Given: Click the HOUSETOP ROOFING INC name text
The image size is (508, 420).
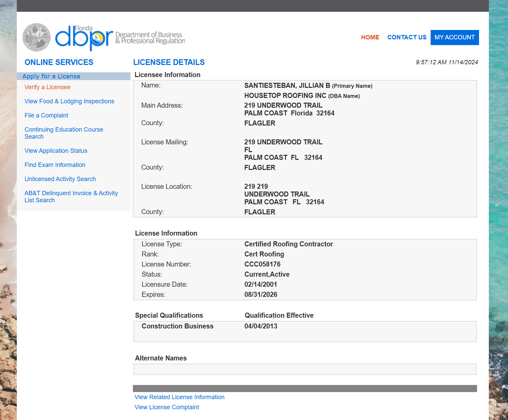Looking at the screenshot, I should [285, 96].
